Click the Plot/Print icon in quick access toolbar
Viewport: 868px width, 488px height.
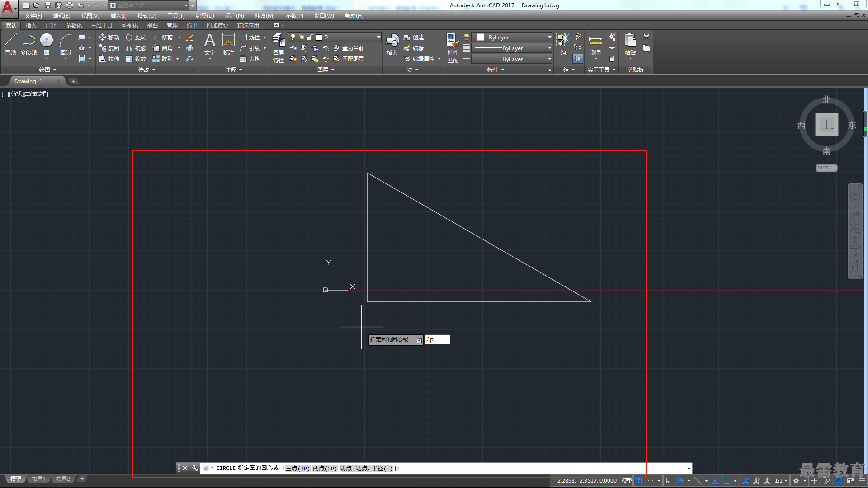tap(69, 5)
